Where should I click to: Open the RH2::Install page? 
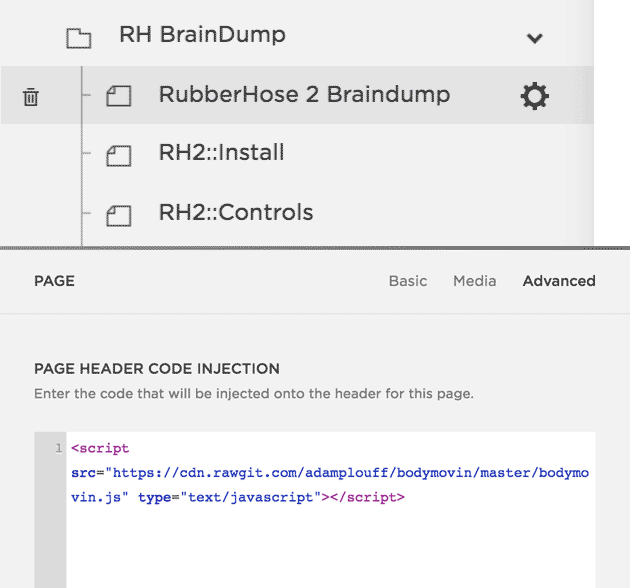(221, 152)
